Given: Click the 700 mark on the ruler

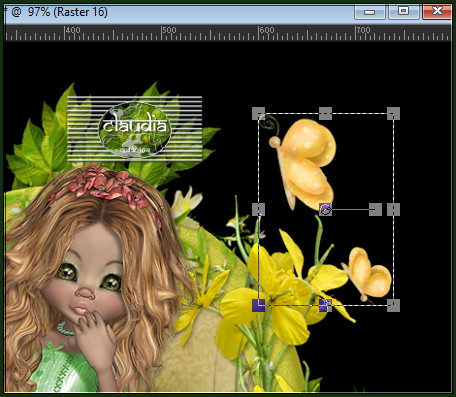Looking at the screenshot, I should point(363,30).
